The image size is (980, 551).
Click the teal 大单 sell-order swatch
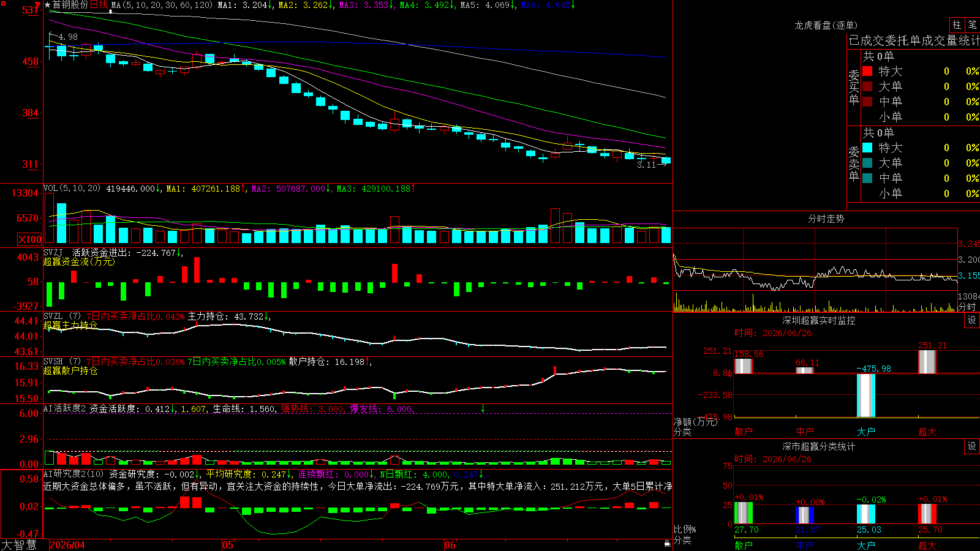click(867, 163)
